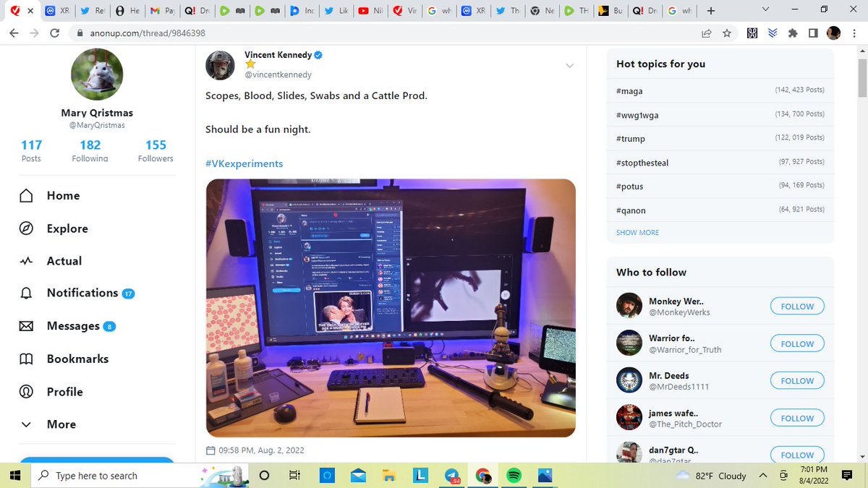The image size is (868, 488).
Task: Open the Windows action center notifications icon
Action: (x=848, y=475)
